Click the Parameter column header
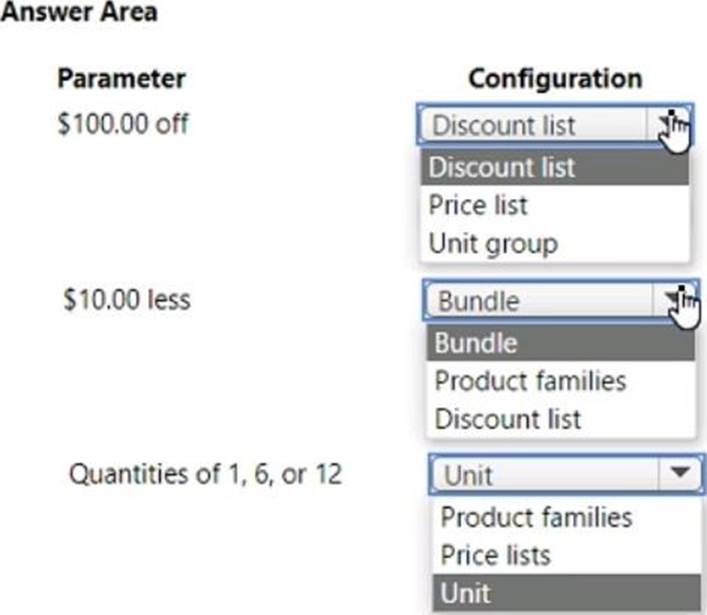The image size is (707, 615). coord(121,79)
